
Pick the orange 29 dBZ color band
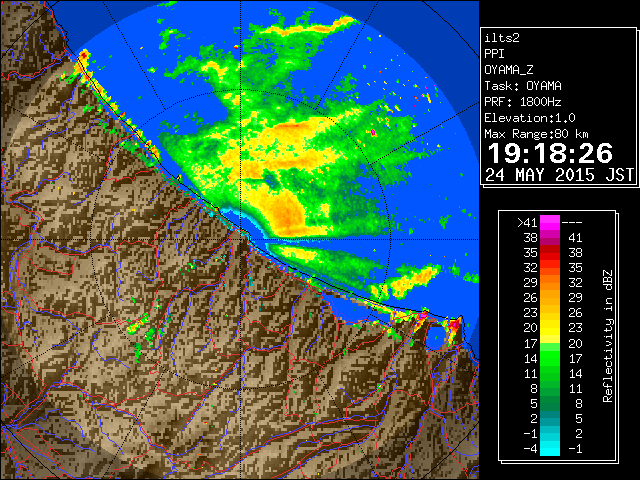pos(550,283)
